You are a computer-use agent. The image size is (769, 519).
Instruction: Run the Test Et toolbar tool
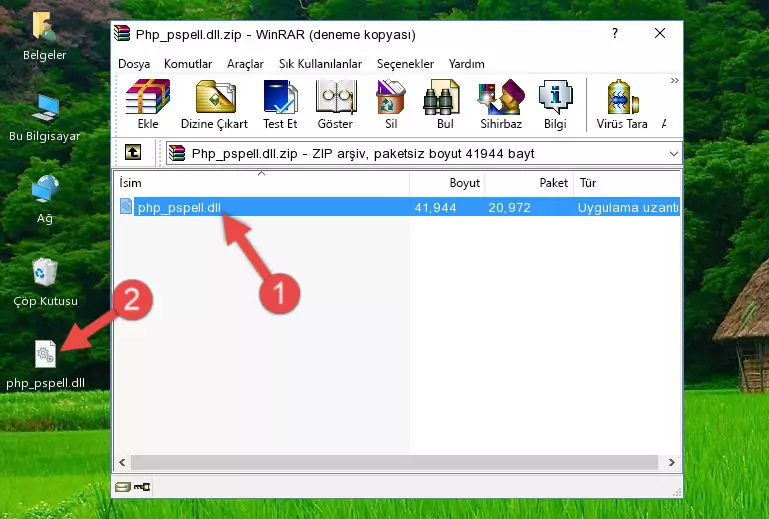(280, 104)
